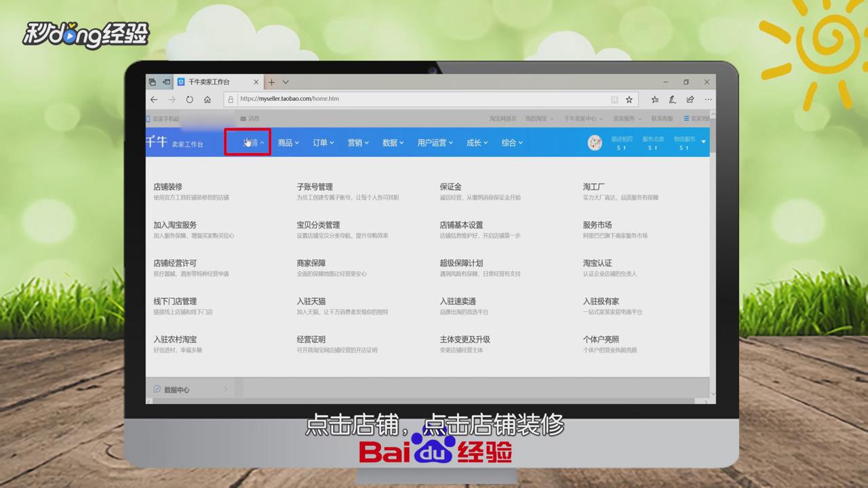Open a new tab with plus button
The height and width of the screenshot is (488, 868).
pyautogui.click(x=271, y=82)
